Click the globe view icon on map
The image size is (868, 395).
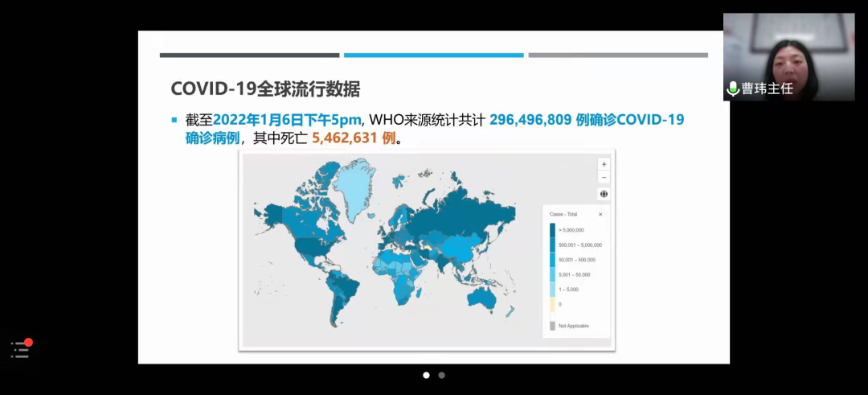[x=604, y=194]
